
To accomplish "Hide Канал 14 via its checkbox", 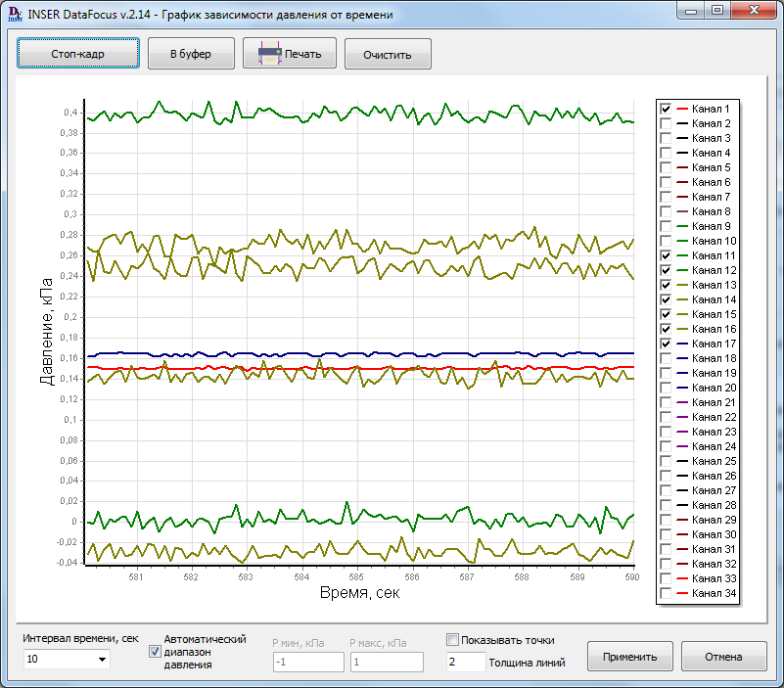I will tap(666, 299).
